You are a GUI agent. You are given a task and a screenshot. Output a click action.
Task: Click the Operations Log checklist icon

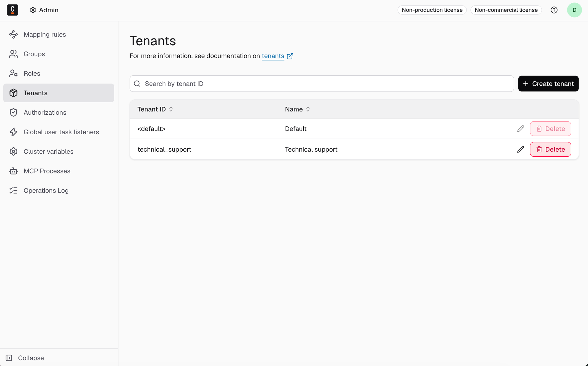[x=14, y=190]
